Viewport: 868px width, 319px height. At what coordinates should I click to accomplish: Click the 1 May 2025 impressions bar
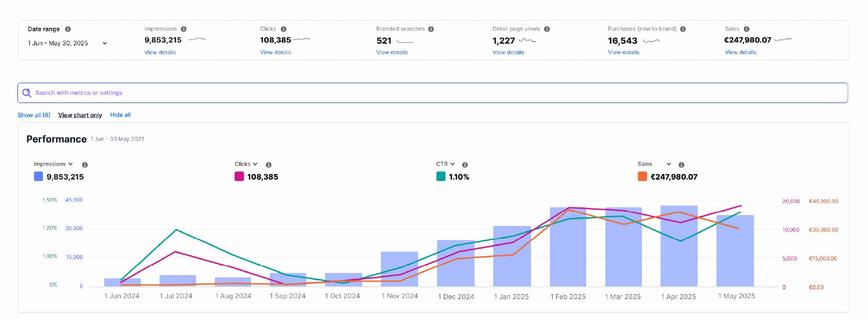point(735,250)
